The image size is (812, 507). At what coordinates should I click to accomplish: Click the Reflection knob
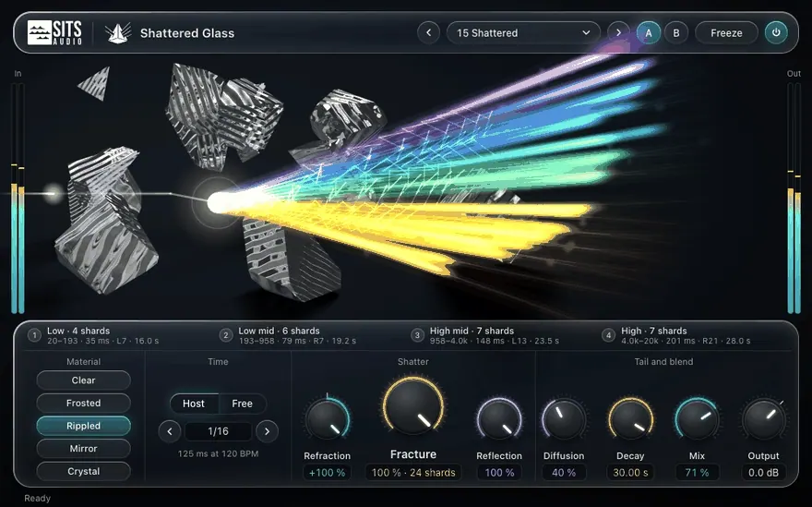[498, 419]
